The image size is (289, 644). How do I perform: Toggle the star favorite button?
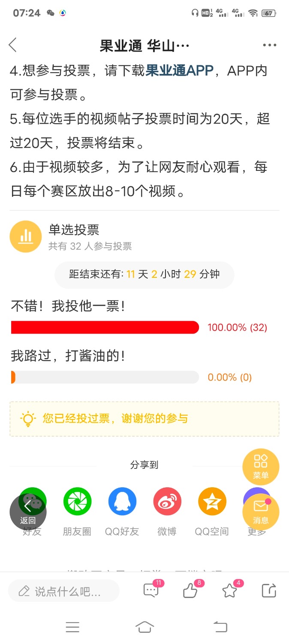click(x=230, y=591)
